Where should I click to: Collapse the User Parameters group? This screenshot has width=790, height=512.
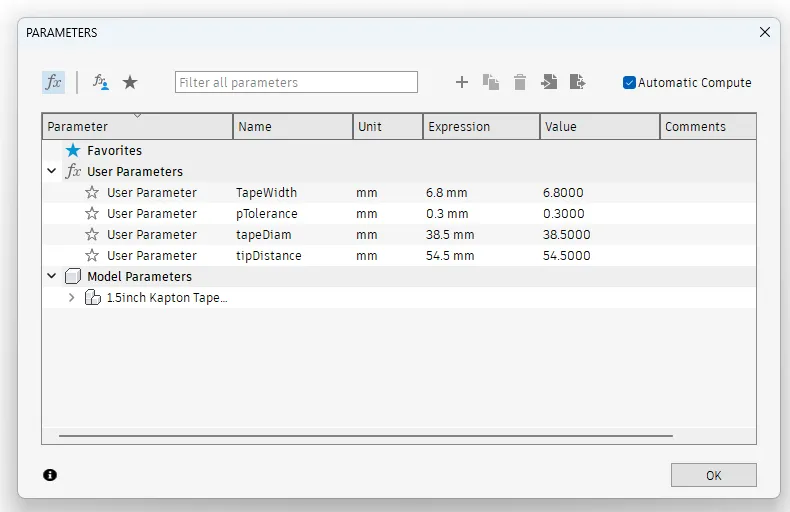51,171
